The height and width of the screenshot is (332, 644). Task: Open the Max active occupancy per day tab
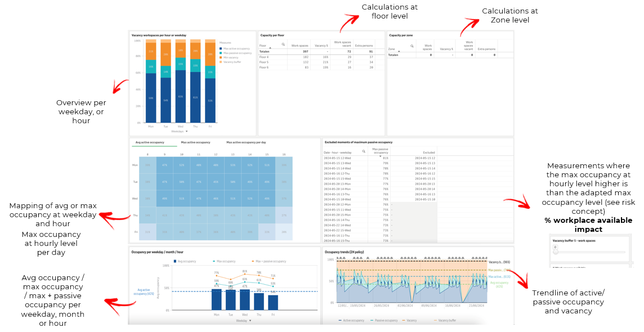(246, 142)
